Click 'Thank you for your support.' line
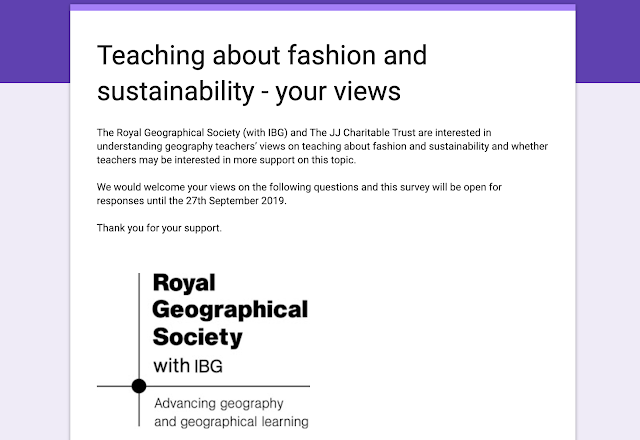The width and height of the screenshot is (640, 440). point(159,228)
